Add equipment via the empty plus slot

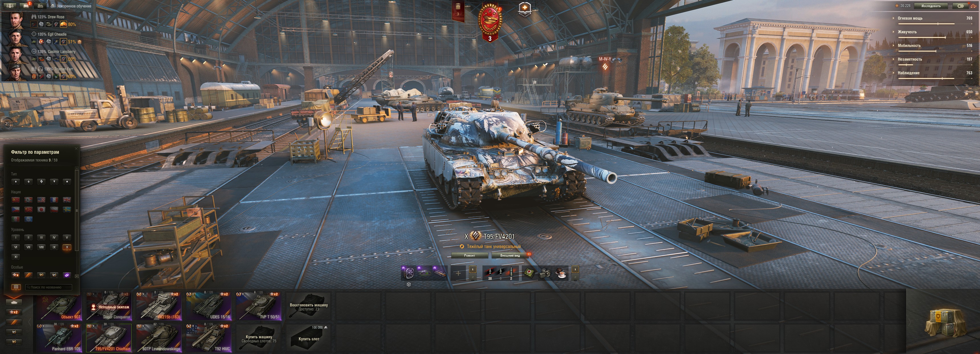(458, 273)
